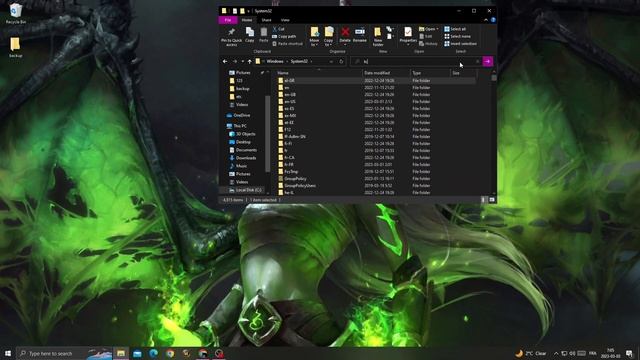
Task: Click Invert selection in ribbon
Action: pyautogui.click(x=460, y=44)
